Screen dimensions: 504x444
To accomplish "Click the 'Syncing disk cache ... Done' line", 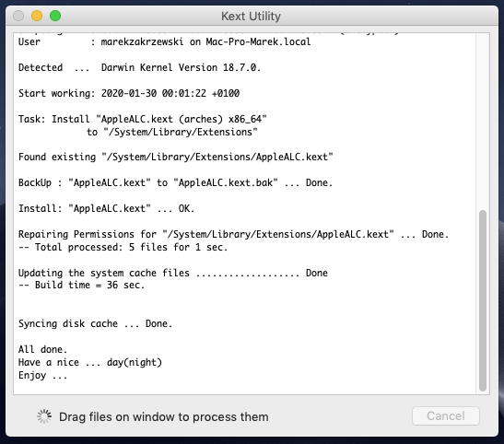I will click(x=95, y=323).
